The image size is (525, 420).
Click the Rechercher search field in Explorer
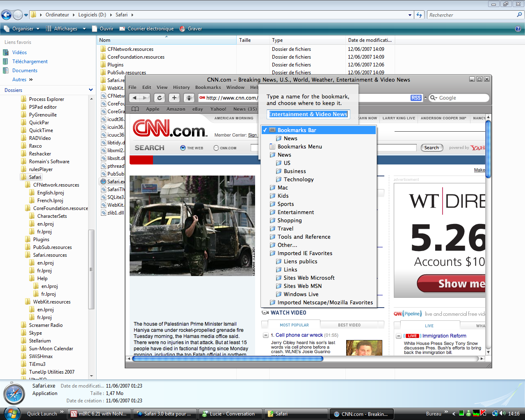[x=472, y=15]
